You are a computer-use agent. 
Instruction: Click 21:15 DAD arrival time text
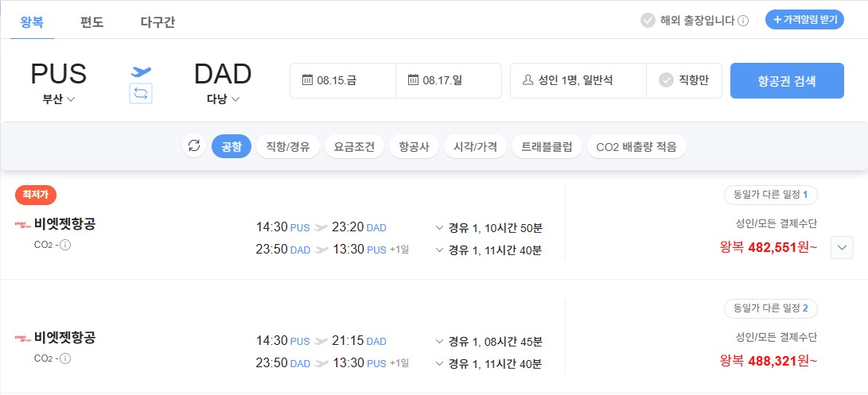click(x=360, y=341)
